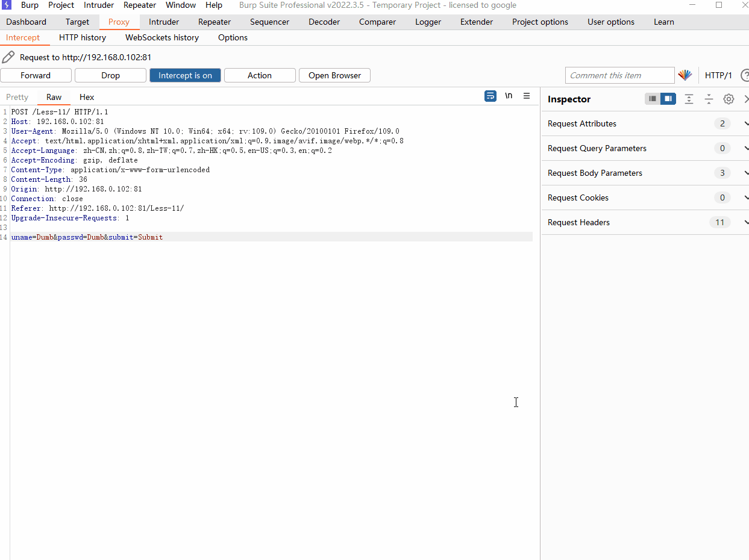
Task: Click the Open Browser button
Action: [334, 75]
